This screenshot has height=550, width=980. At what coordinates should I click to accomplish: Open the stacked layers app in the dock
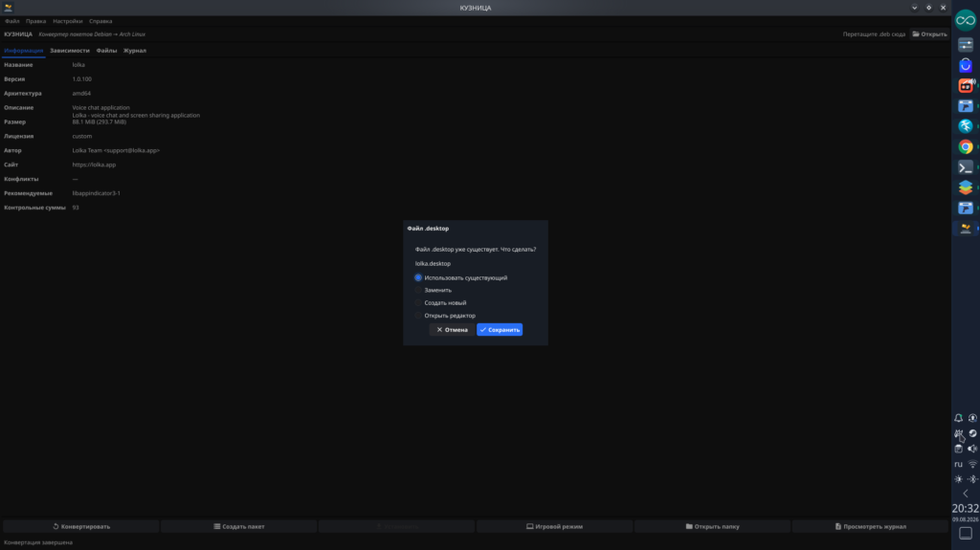point(966,187)
